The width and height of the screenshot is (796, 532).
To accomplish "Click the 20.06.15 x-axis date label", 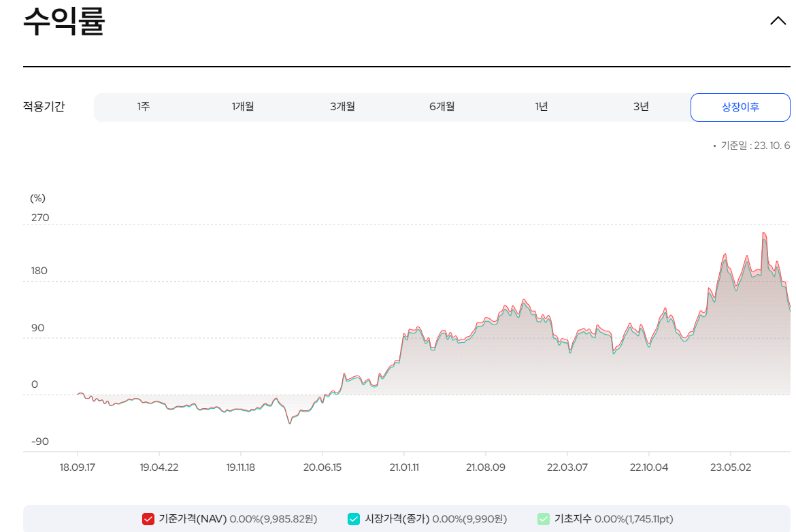I will click(322, 467).
